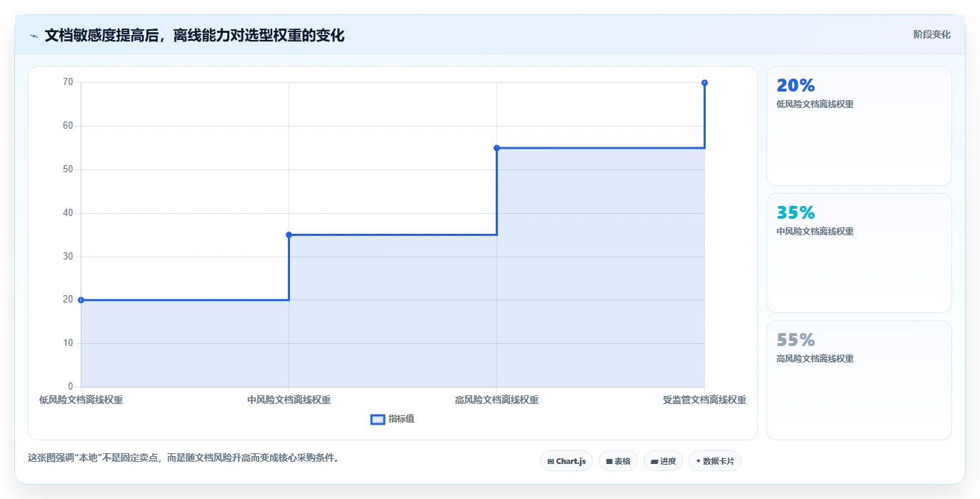Click the 中风险文档离线权重 card caption
Screen dimensions: 980x499
815,232
